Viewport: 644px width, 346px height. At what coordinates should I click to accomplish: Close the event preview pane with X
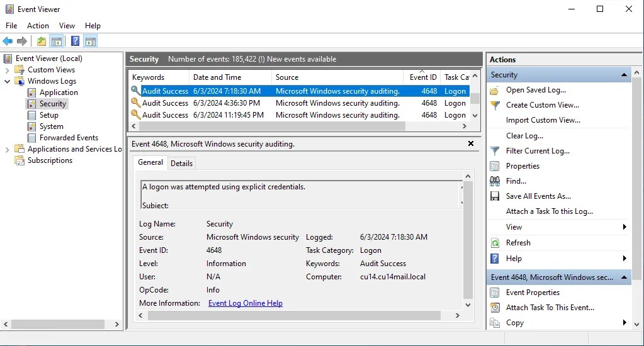pos(471,143)
